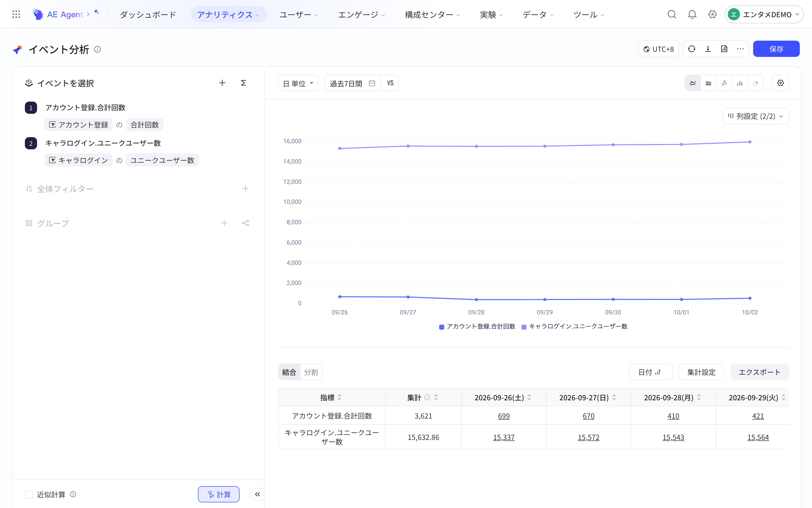Add a global filter with plus icon
This screenshot has height=508, width=812.
pos(246,189)
